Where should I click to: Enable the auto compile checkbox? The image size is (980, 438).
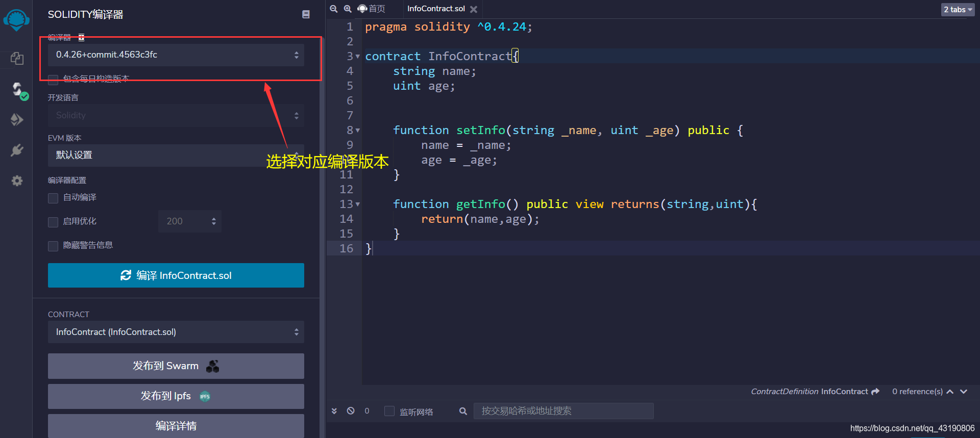pyautogui.click(x=53, y=198)
